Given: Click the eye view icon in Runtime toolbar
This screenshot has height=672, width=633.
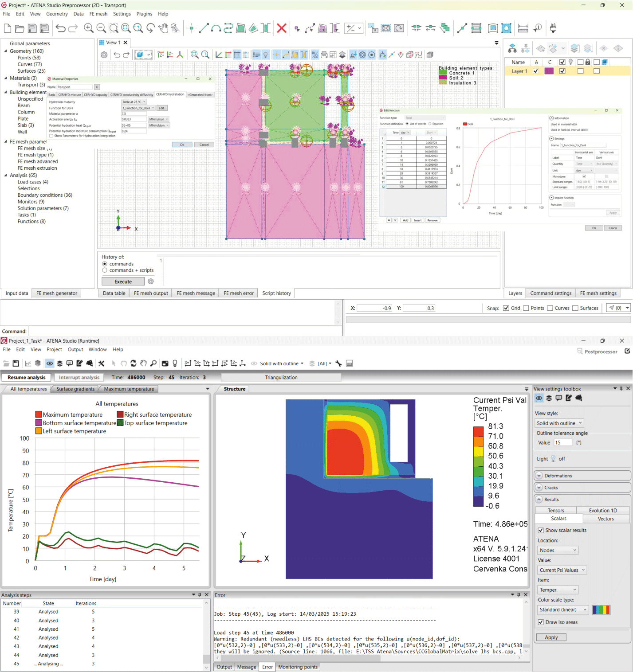Looking at the screenshot, I should [x=50, y=363].
